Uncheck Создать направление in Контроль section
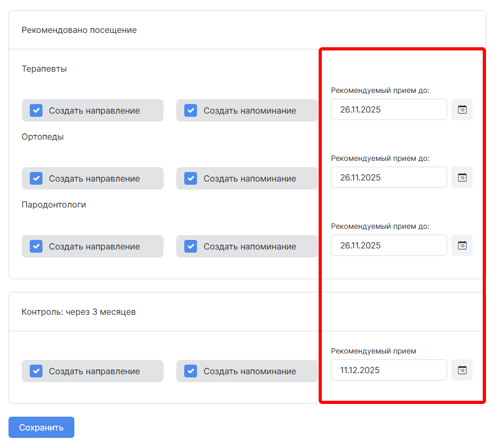The width and height of the screenshot is (496, 448). point(36,371)
